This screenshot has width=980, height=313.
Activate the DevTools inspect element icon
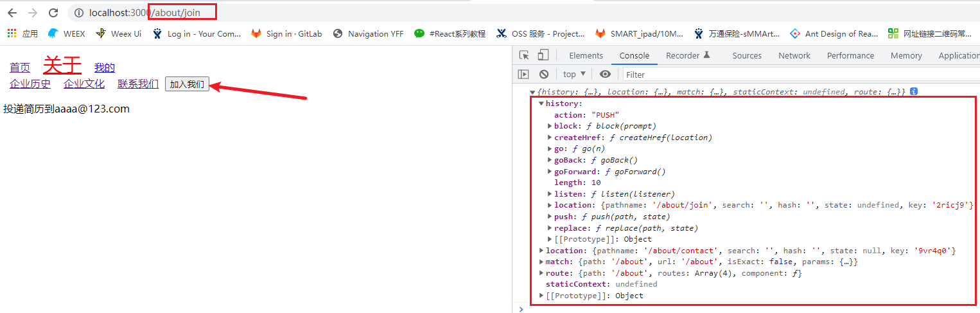pos(524,55)
